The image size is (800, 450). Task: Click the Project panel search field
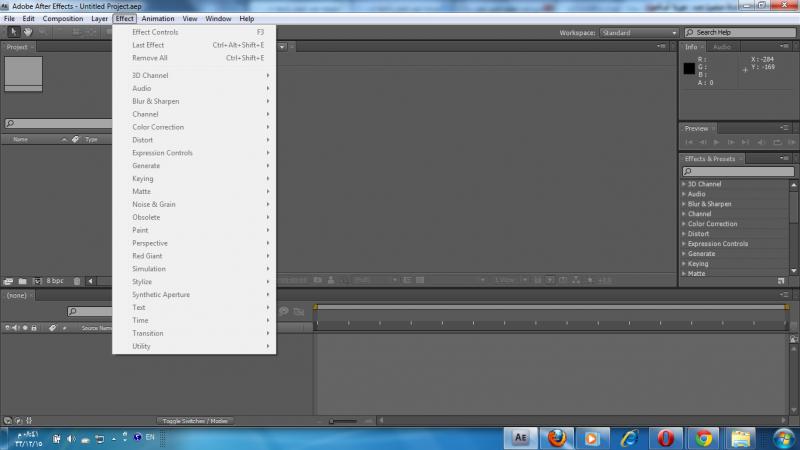[58, 123]
